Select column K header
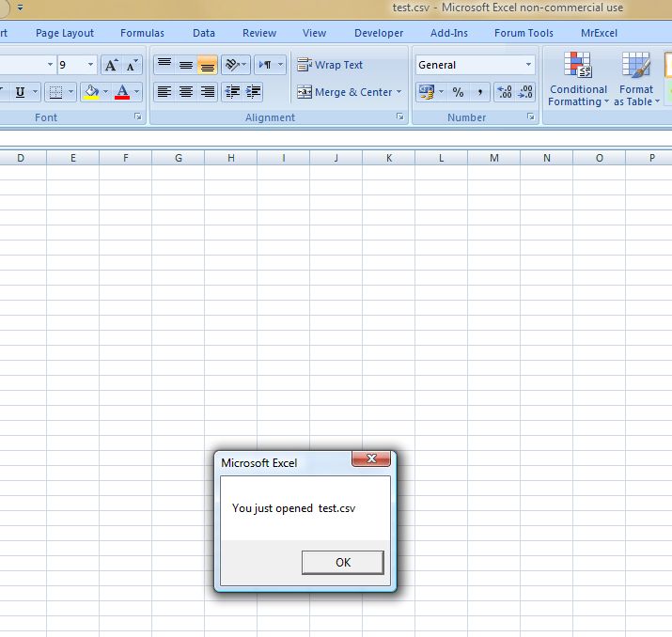Viewport: 672px width, 637px height. [x=389, y=158]
